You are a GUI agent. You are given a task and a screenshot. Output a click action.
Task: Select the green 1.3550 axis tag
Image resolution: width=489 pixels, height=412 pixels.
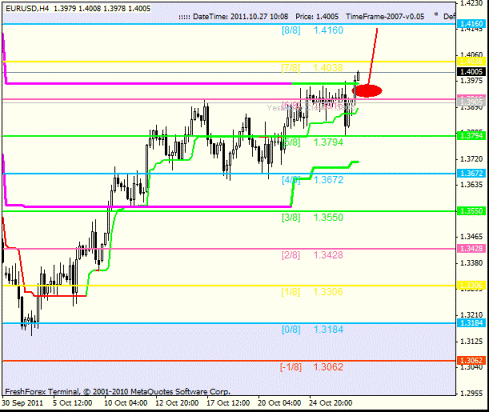470,211
